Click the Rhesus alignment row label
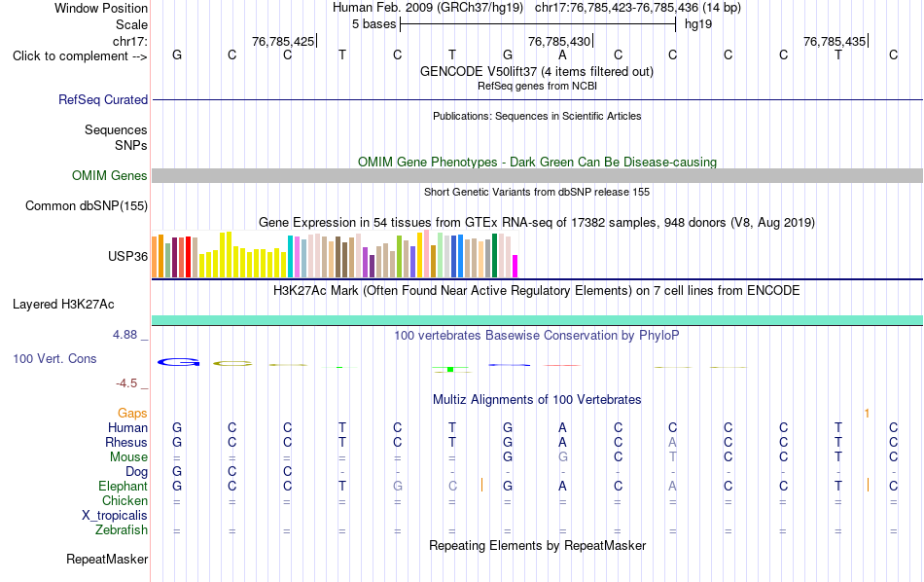The height and width of the screenshot is (582, 924). pos(126,442)
